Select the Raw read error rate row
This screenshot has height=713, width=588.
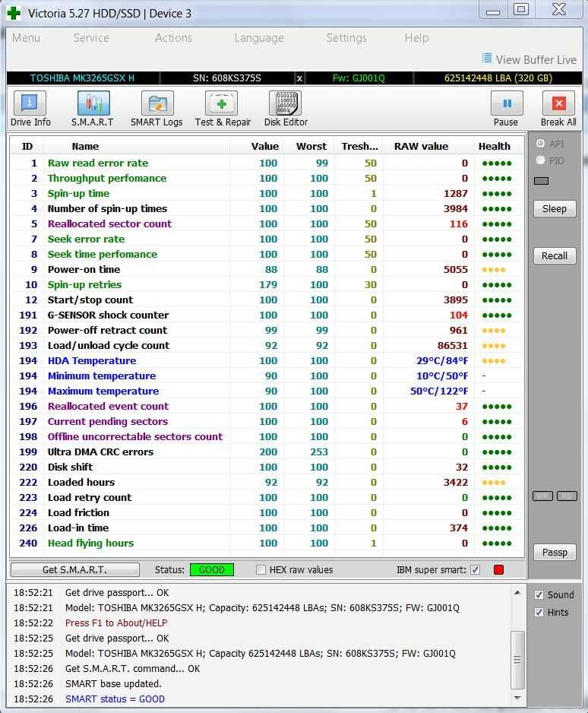tap(267, 163)
